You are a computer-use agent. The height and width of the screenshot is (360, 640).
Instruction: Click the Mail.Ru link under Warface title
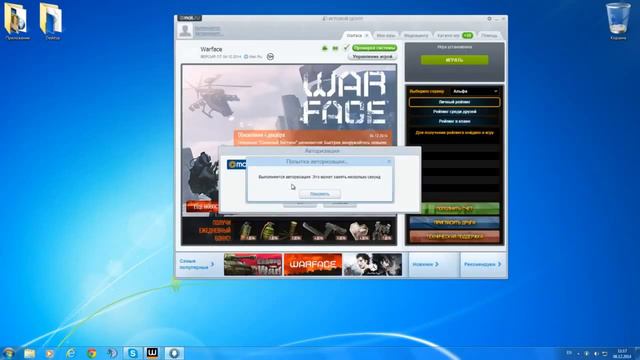[253, 57]
